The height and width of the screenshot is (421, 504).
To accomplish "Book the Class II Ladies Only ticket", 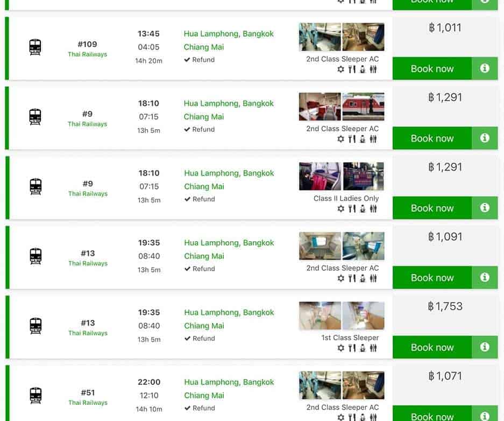I will point(432,208).
